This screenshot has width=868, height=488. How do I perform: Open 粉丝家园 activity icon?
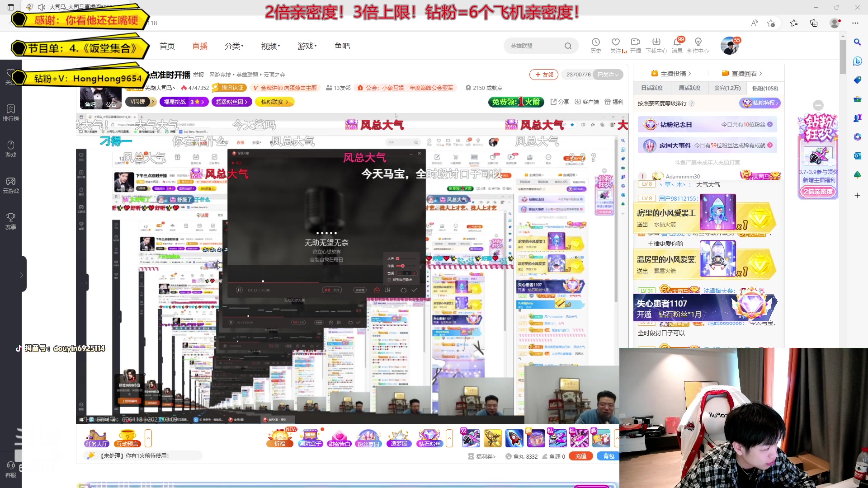point(368,438)
